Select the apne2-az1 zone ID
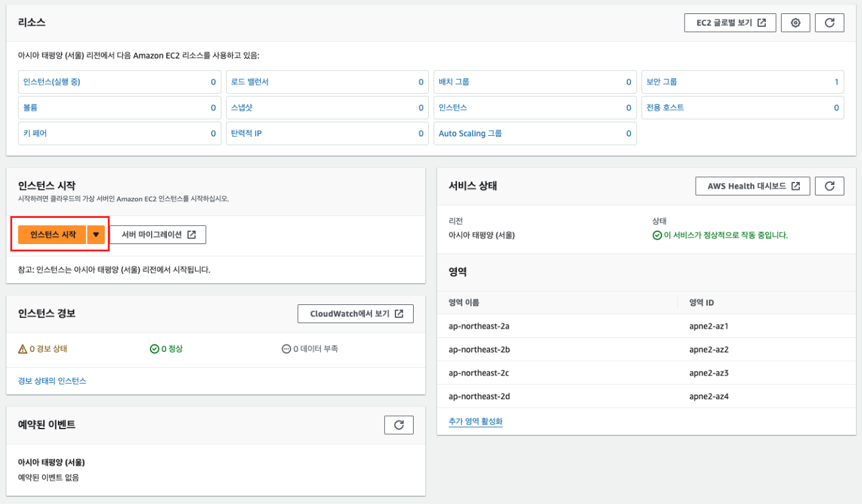 coord(709,326)
